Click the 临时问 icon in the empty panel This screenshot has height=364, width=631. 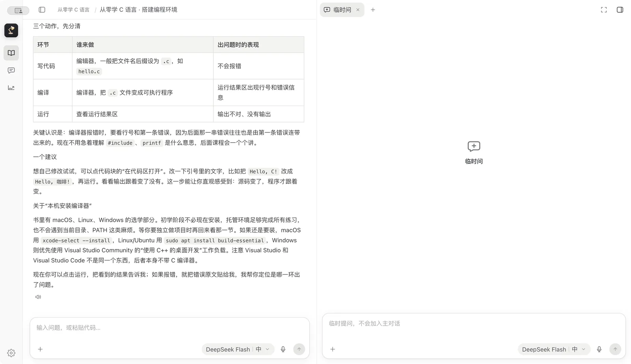tap(474, 147)
